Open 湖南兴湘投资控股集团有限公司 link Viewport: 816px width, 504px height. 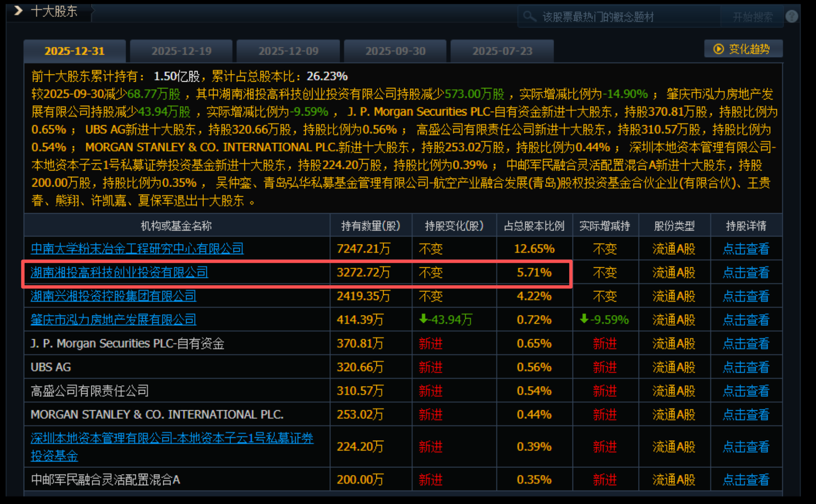pyautogui.click(x=114, y=296)
